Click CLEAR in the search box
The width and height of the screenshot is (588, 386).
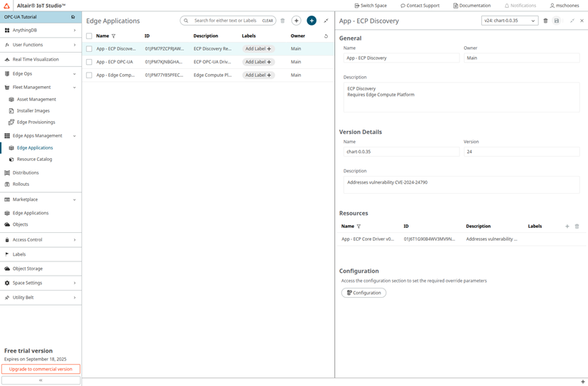267,21
